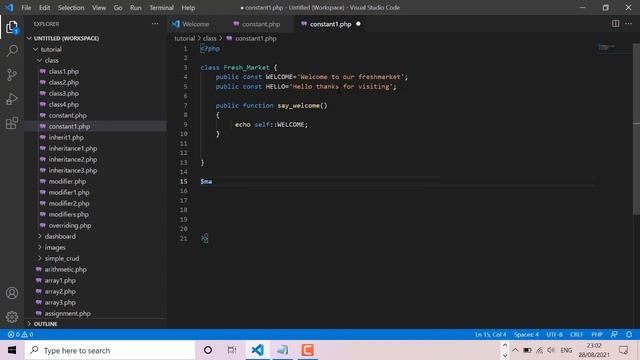Open the feedback icon in status bar
Image resolution: width=640 pixels, height=360 pixels.
pyautogui.click(x=614, y=334)
